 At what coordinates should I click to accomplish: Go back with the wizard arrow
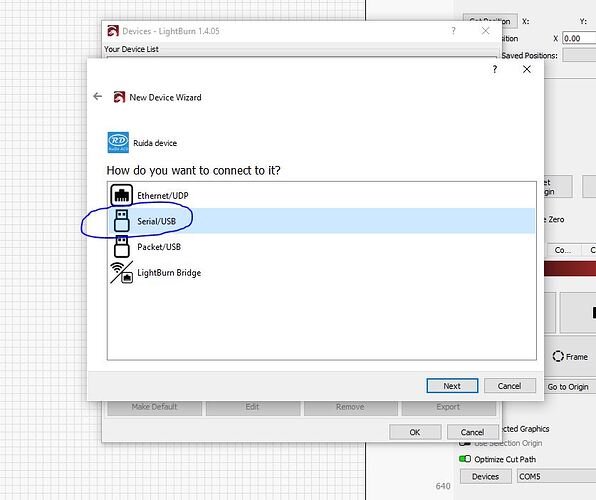click(x=98, y=97)
